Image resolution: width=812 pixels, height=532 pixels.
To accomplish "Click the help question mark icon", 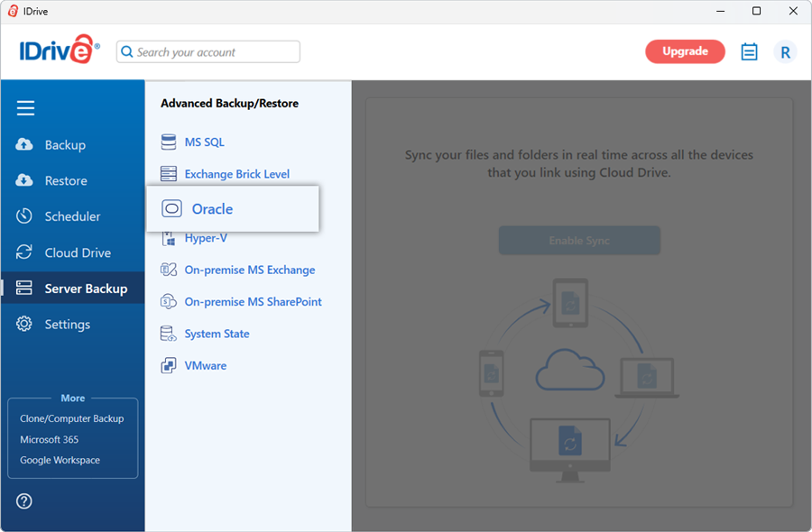I will (24, 501).
